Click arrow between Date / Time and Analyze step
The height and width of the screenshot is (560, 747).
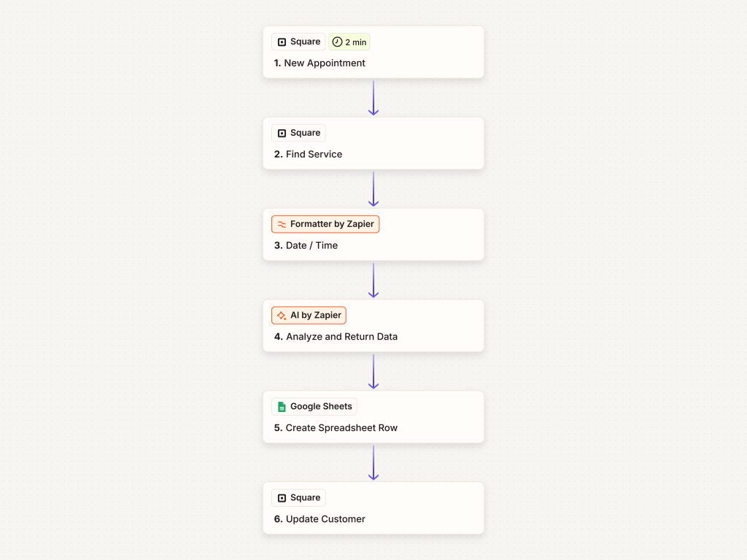373,280
